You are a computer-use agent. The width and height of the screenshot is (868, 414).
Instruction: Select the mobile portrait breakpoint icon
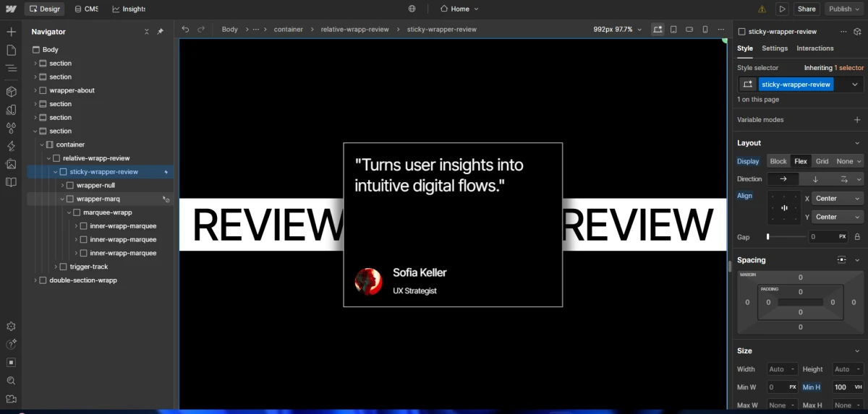(x=706, y=29)
